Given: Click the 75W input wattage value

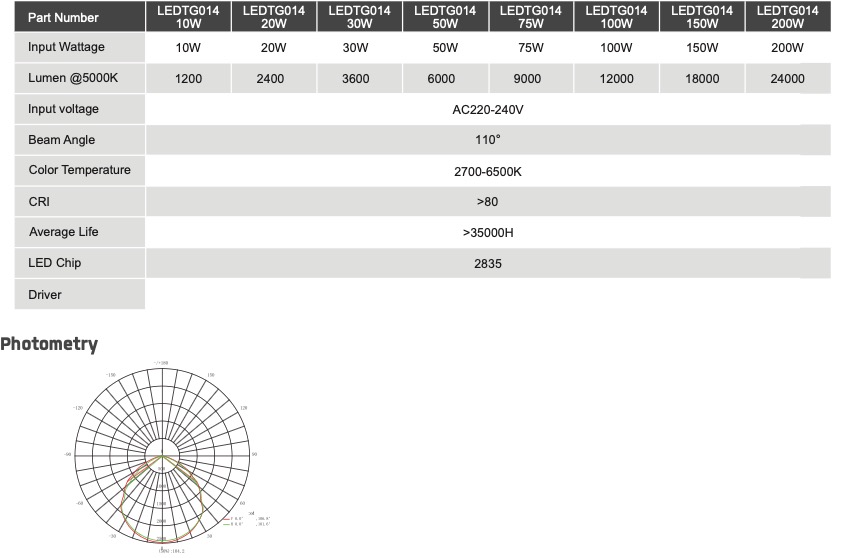Looking at the screenshot, I should [531, 48].
